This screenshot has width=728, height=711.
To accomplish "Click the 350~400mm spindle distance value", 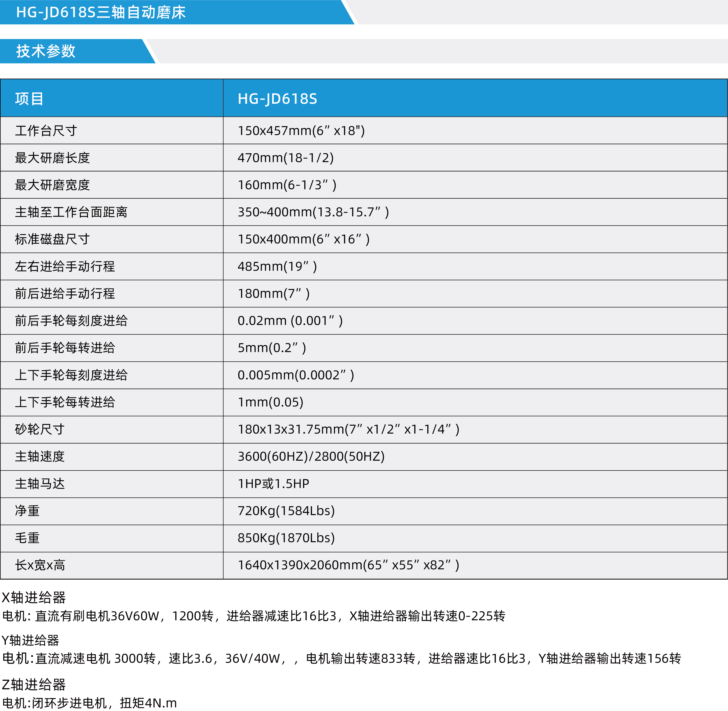I will pyautogui.click(x=313, y=212).
